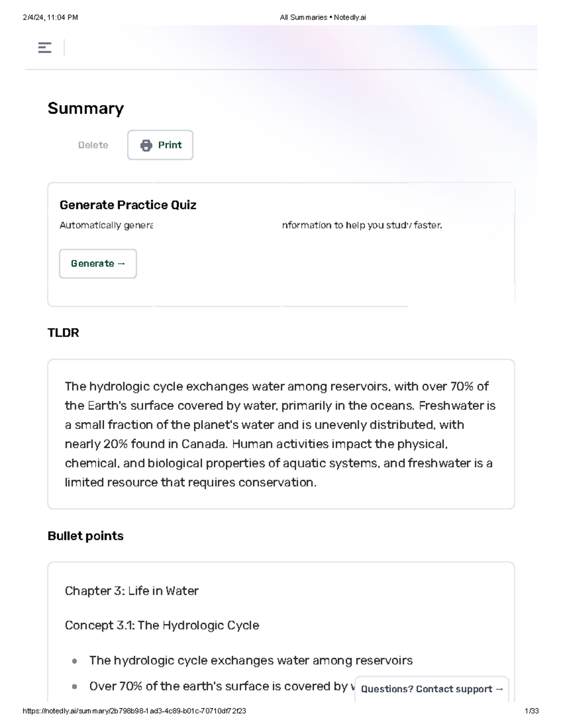The height and width of the screenshot is (728, 563).
Task: Select the Summary tab heading
Action: pyautogui.click(x=85, y=108)
